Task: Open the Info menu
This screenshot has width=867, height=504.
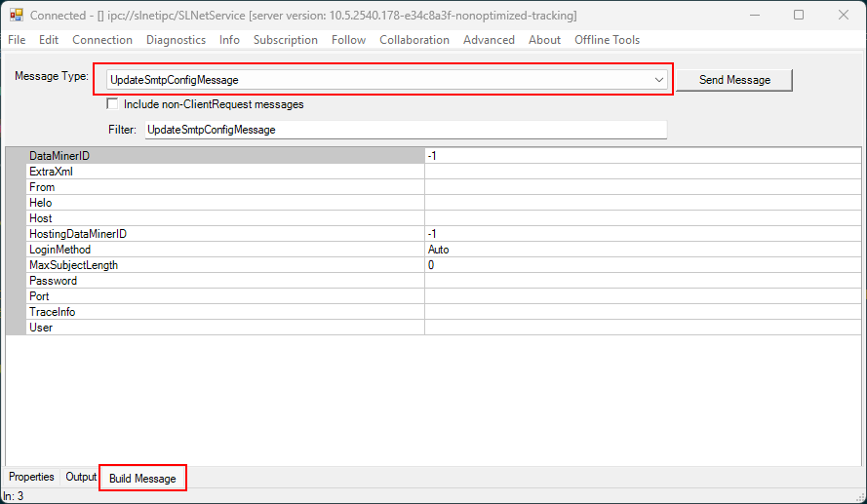Action: pos(229,40)
